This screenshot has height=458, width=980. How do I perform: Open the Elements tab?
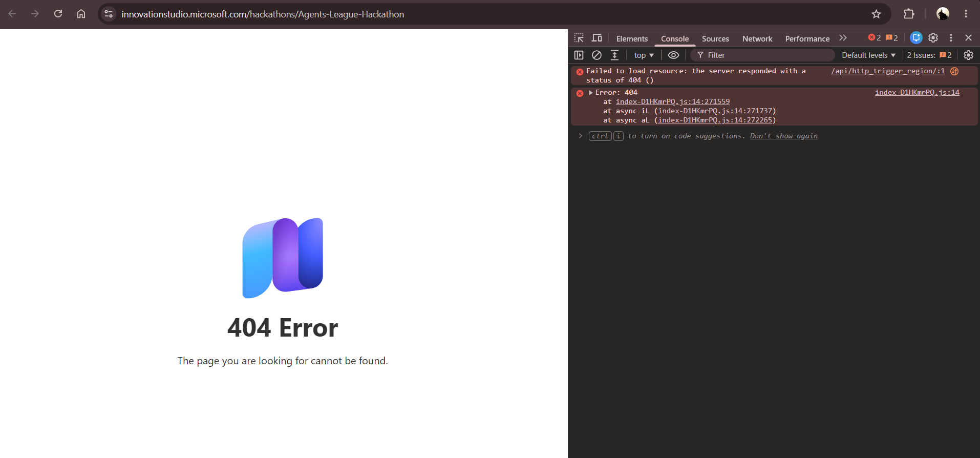pyautogui.click(x=632, y=38)
